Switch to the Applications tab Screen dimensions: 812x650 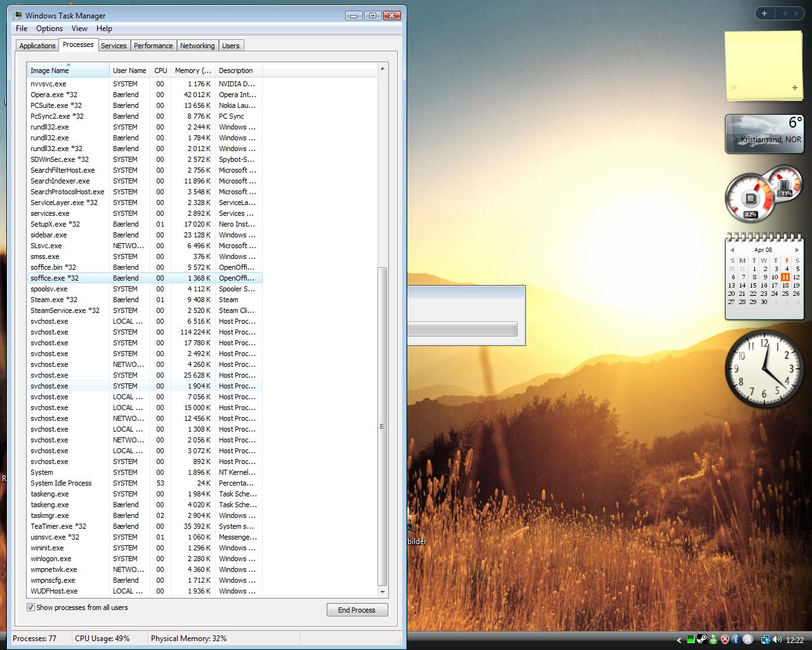[x=37, y=46]
